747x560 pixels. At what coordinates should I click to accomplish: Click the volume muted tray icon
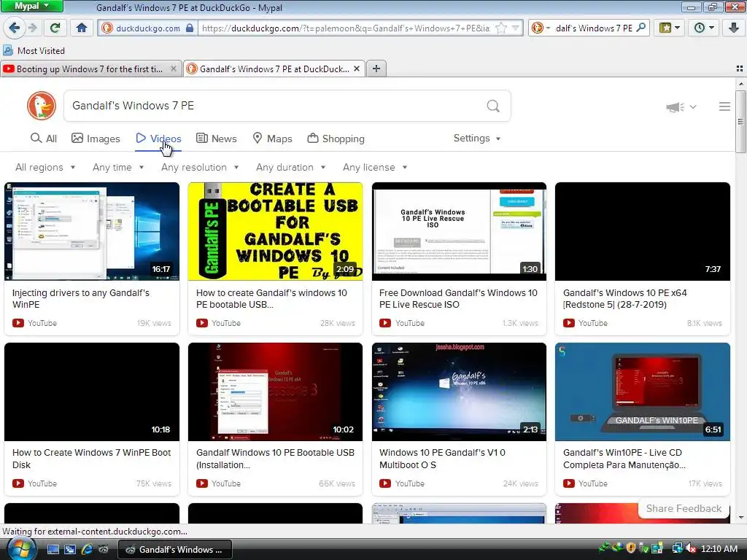(691, 548)
